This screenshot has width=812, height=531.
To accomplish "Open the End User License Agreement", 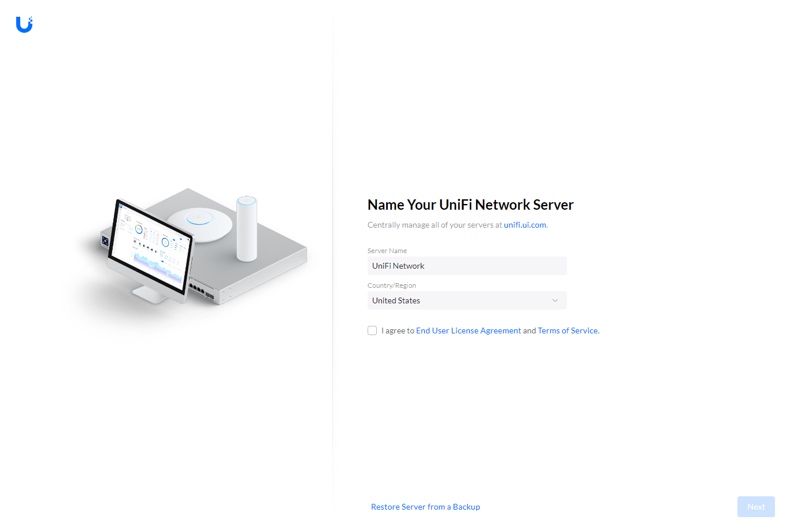I will pos(468,330).
